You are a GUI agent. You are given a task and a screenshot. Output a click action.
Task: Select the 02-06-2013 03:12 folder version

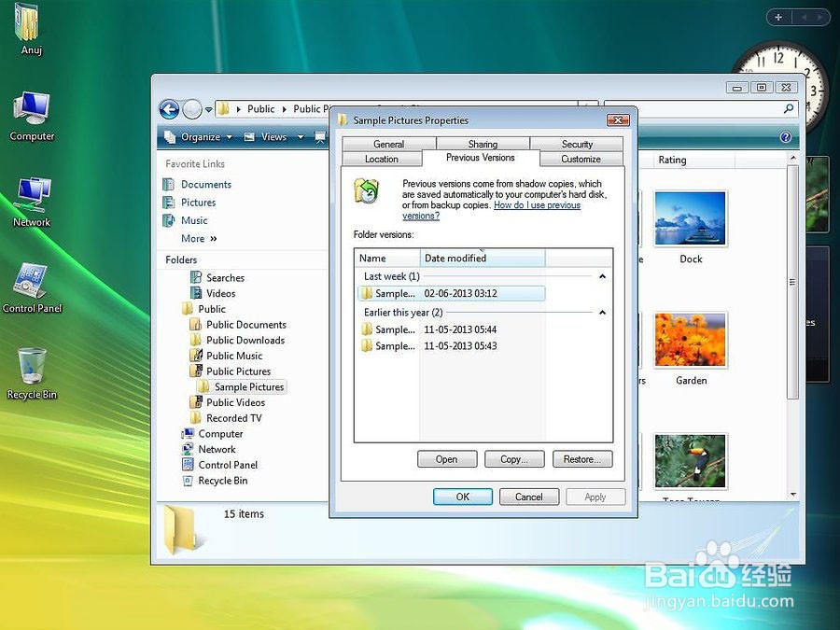(451, 293)
